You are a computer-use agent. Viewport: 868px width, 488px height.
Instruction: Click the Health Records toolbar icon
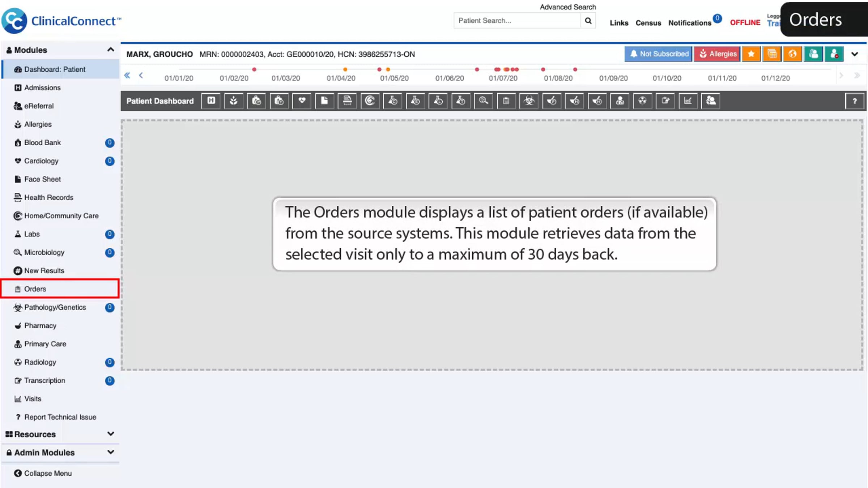pyautogui.click(x=347, y=101)
